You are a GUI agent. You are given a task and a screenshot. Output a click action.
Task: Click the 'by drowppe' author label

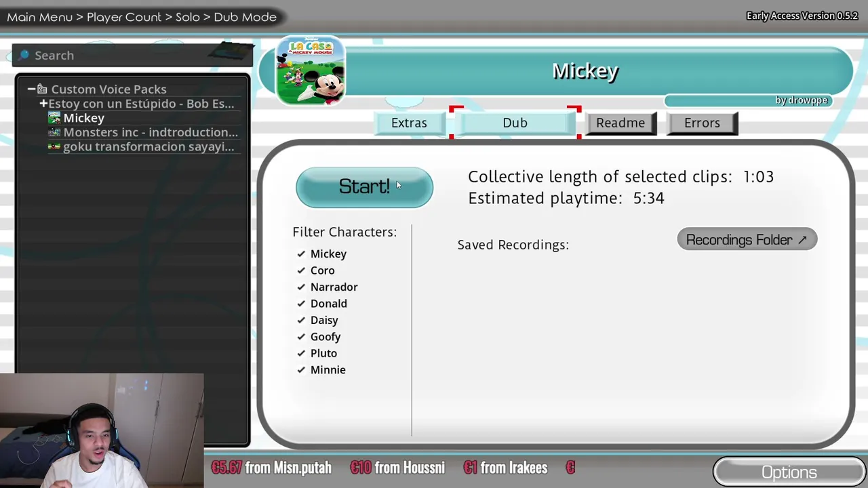[802, 100]
